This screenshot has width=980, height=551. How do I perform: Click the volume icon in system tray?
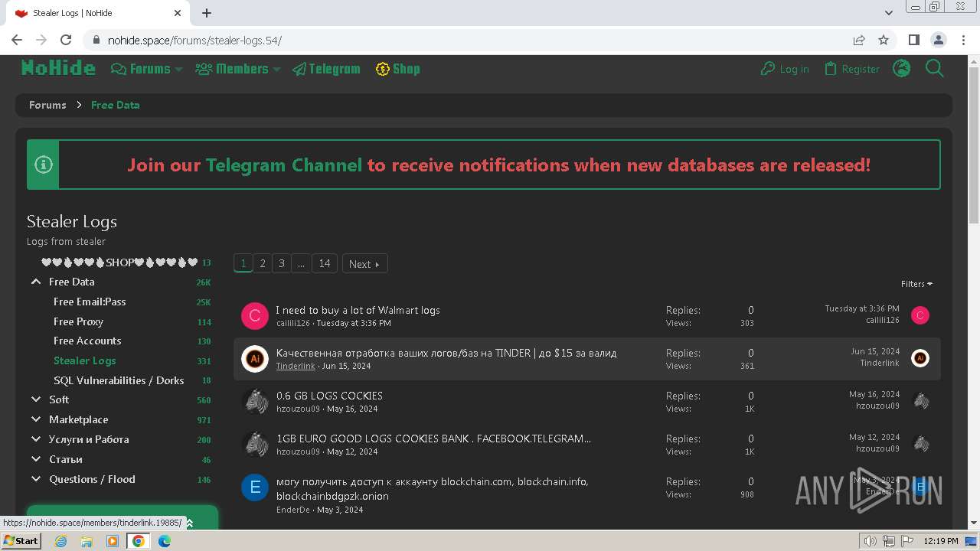[x=871, y=541]
